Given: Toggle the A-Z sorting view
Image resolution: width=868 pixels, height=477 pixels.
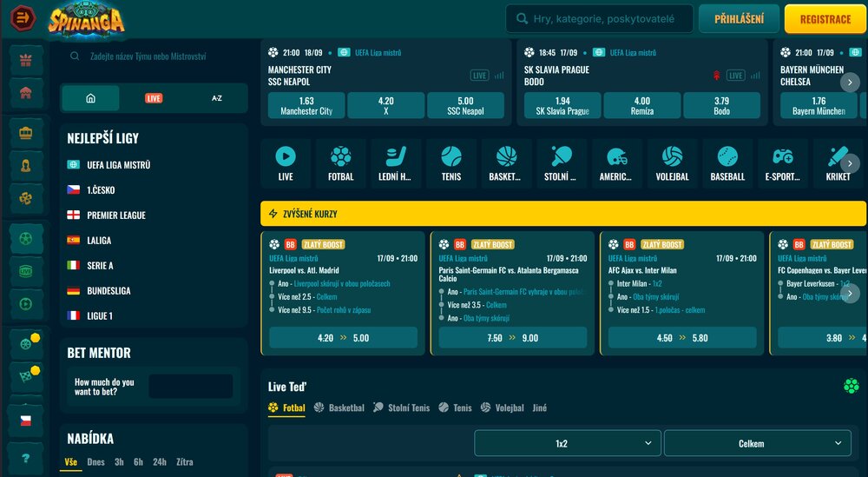Looking at the screenshot, I should pos(217,98).
